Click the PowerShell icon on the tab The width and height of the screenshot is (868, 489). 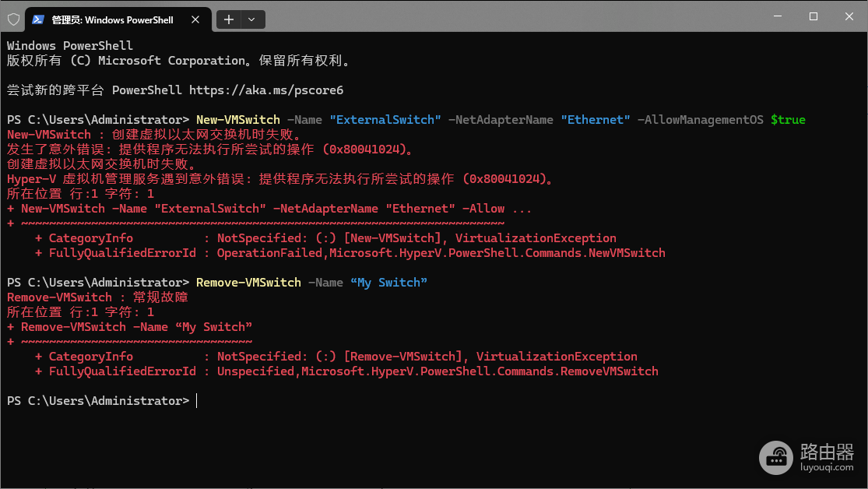coord(37,20)
